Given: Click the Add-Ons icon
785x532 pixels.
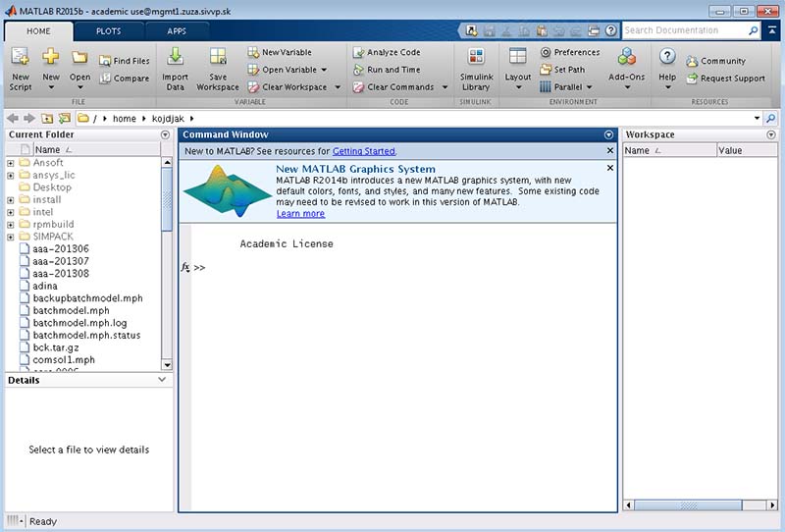Looking at the screenshot, I should coord(626,59).
